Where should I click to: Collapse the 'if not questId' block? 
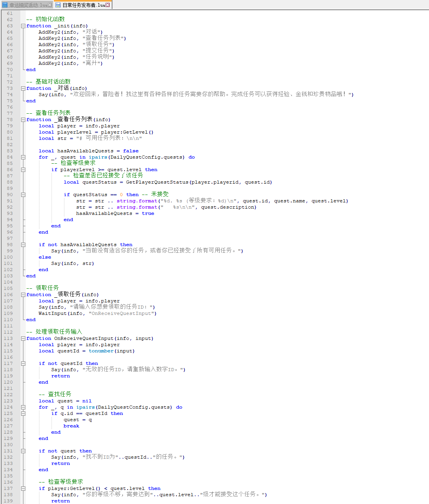click(23, 363)
